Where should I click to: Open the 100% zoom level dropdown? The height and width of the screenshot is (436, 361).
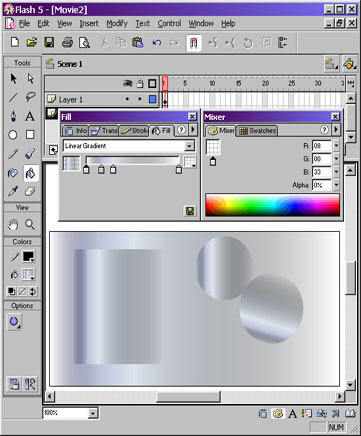tap(93, 413)
